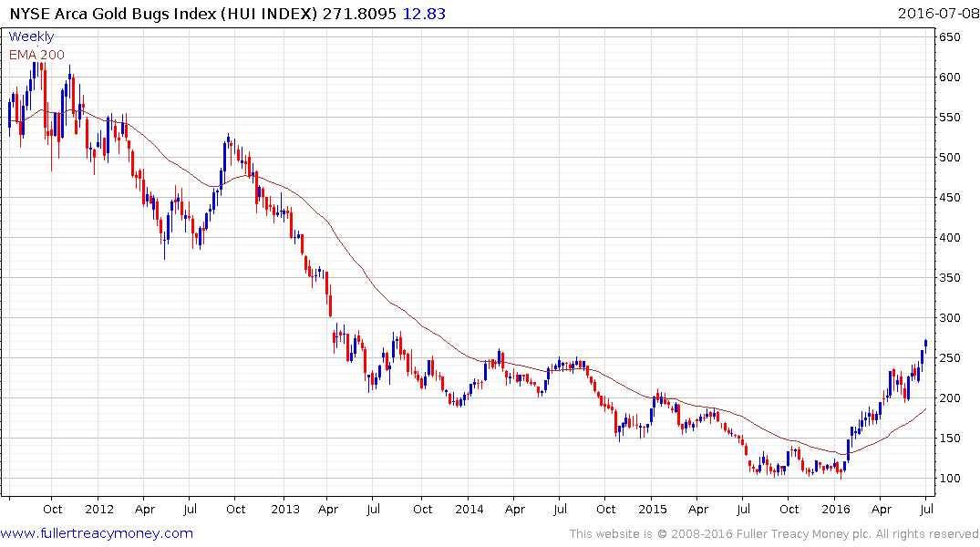This screenshot has height=547, width=980.
Task: Click the 100 price axis label
Action: [949, 479]
